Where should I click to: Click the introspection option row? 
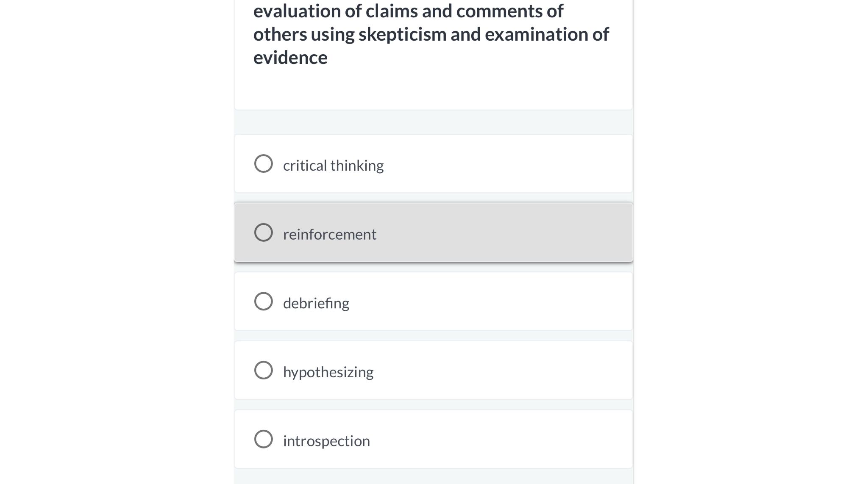tap(432, 439)
